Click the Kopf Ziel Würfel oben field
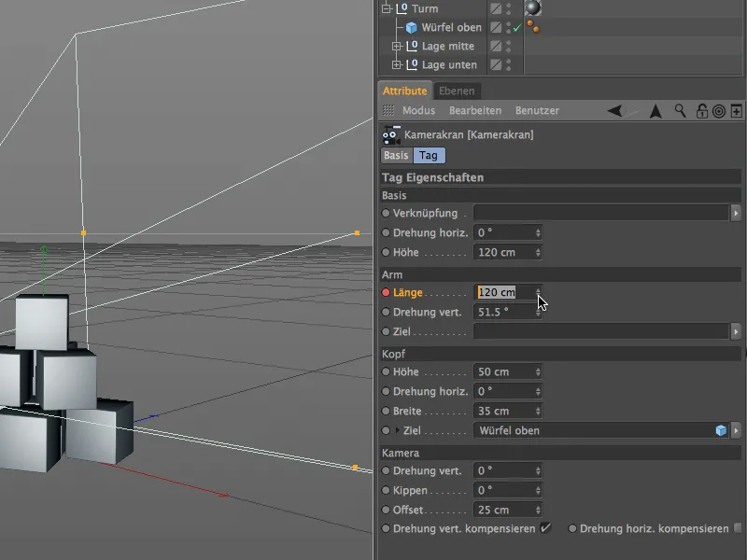This screenshot has height=560, width=747. [x=601, y=430]
